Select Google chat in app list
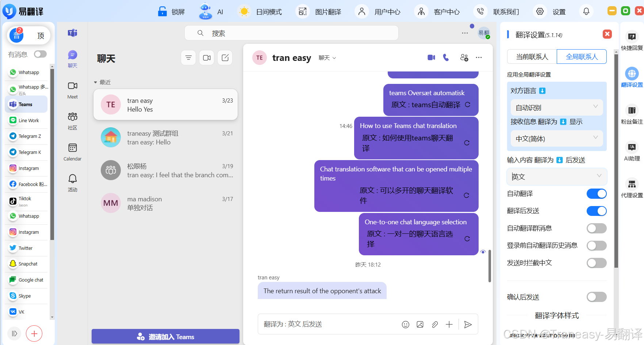This screenshot has height=345, width=644. [x=27, y=280]
